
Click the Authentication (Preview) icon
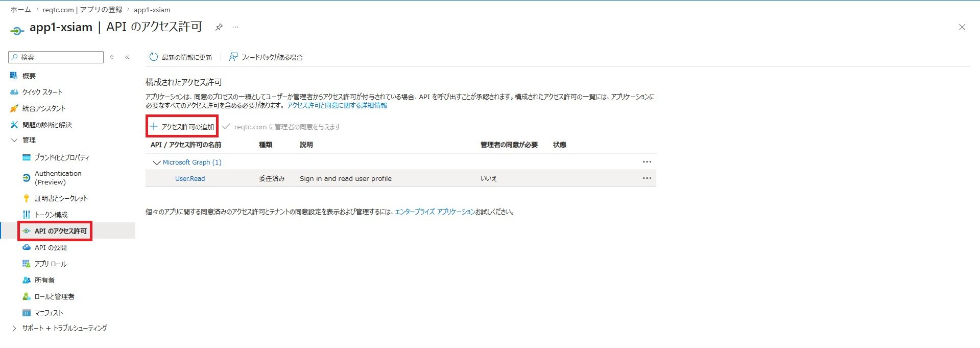(x=27, y=178)
